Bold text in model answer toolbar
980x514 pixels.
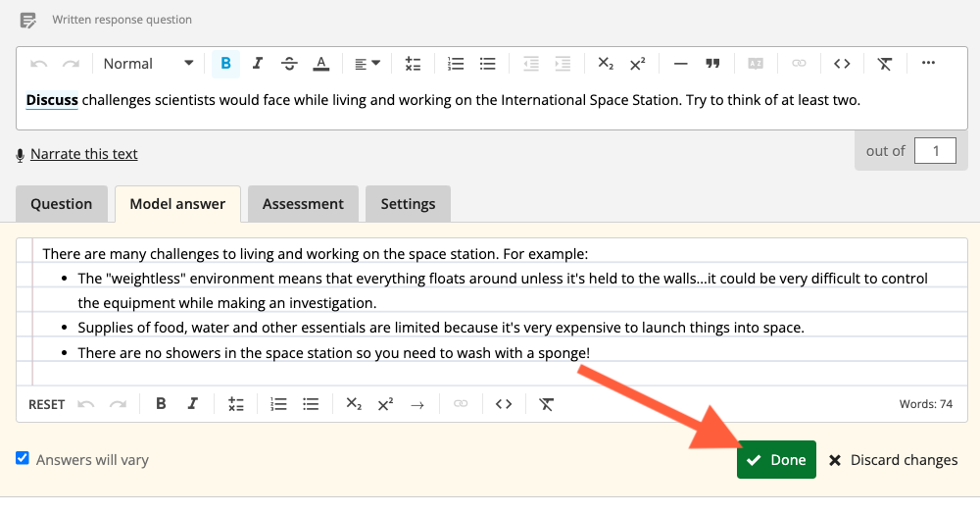[x=161, y=404]
